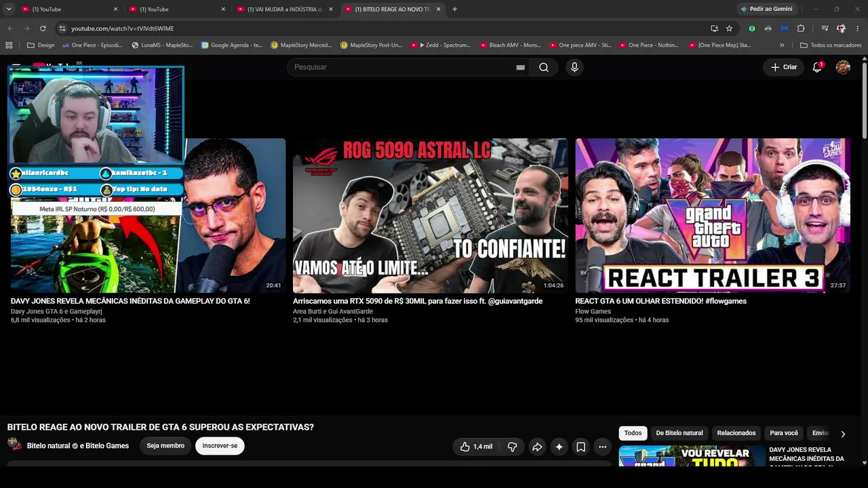
Task: View site information icon in the address bar
Action: click(x=62, y=28)
